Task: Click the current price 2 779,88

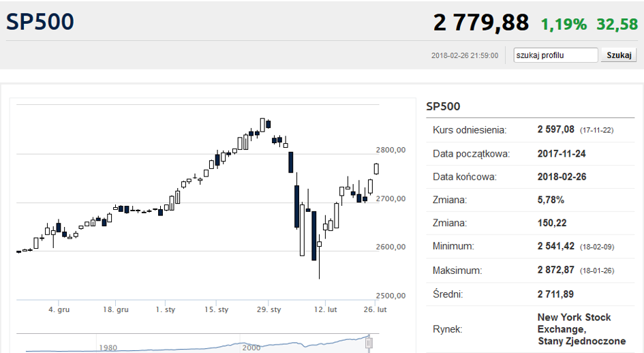Action: coord(481,23)
